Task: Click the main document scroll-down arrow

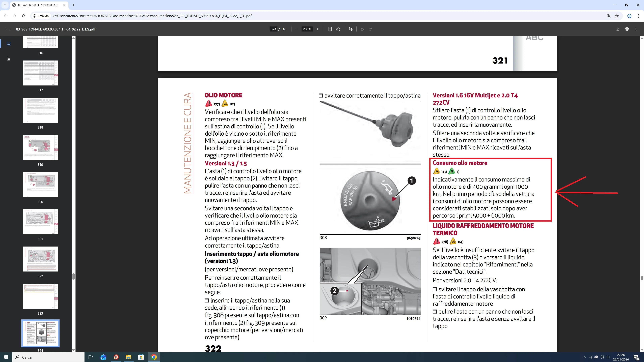Action: (x=642, y=350)
